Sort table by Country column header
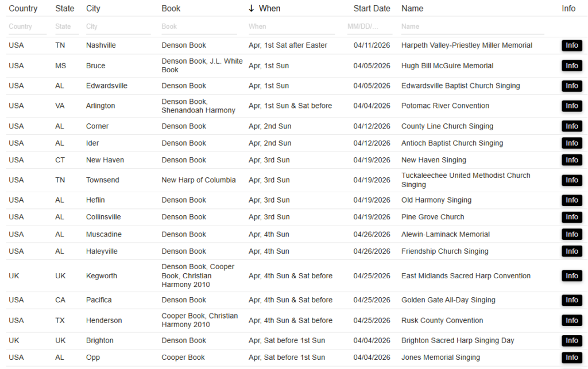The height and width of the screenshot is (369, 588). [x=23, y=9]
